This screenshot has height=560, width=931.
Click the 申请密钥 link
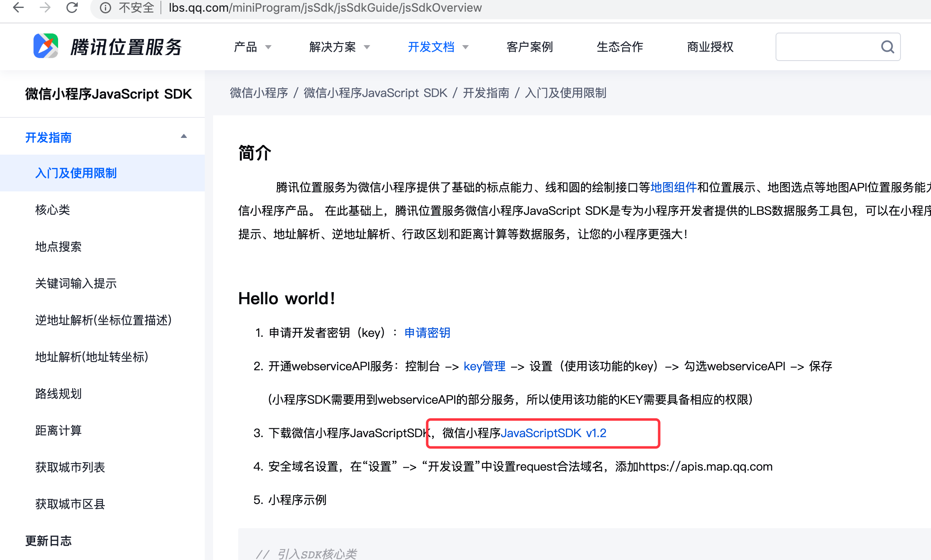coord(427,333)
